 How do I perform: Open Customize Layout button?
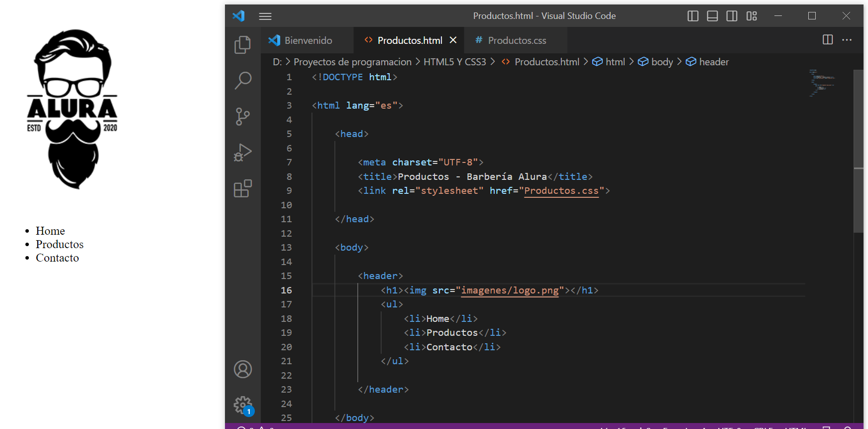752,16
